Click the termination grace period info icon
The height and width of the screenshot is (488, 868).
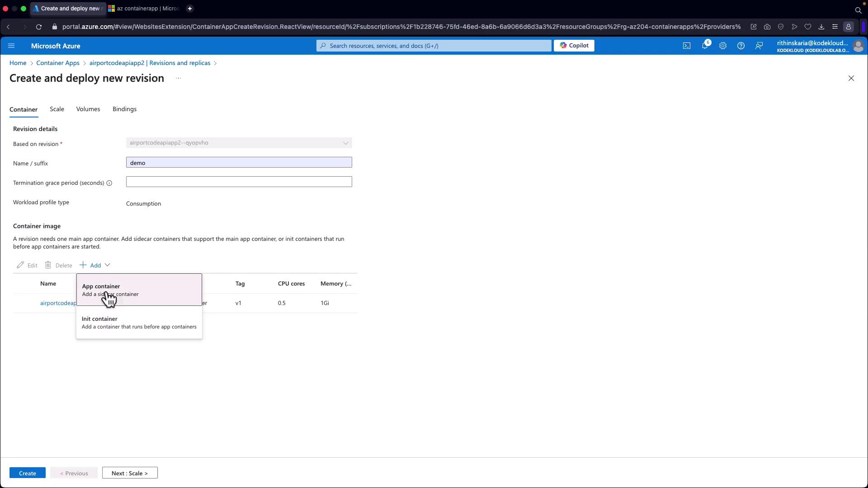point(109,183)
